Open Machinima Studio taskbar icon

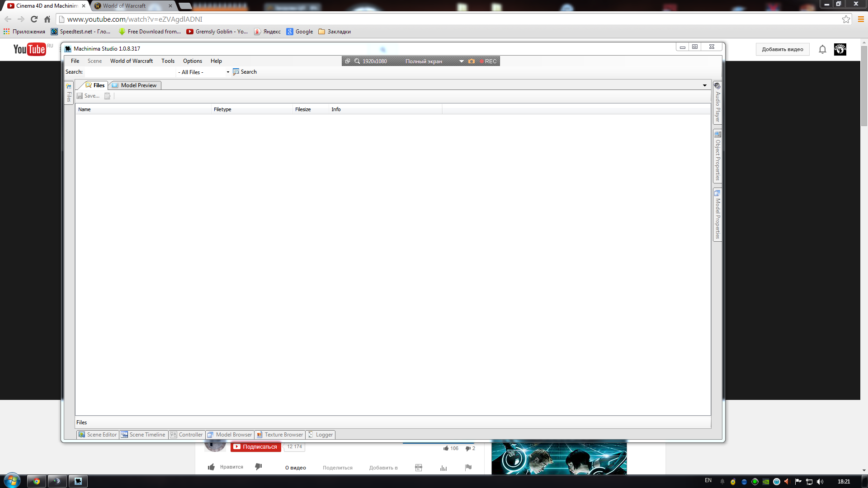(78, 481)
